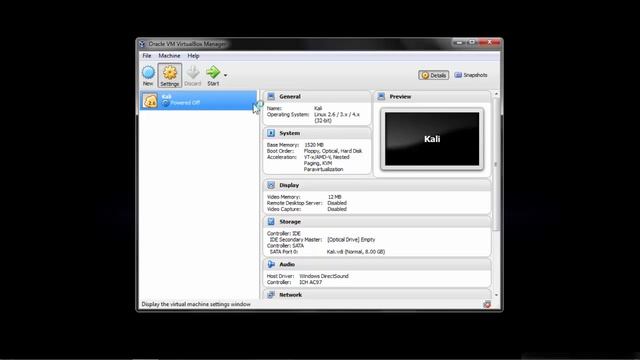640x360 pixels.
Task: Open the Help menu
Action: point(193,56)
